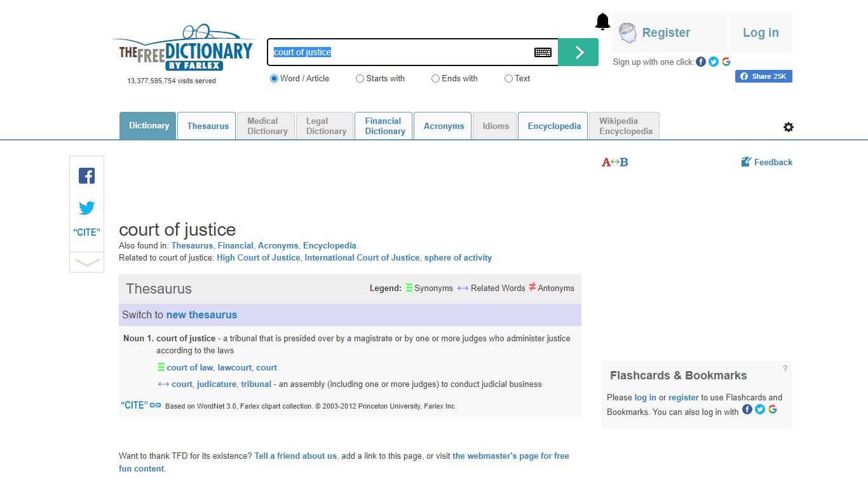Sign up with Twitter icon near Register

click(714, 62)
